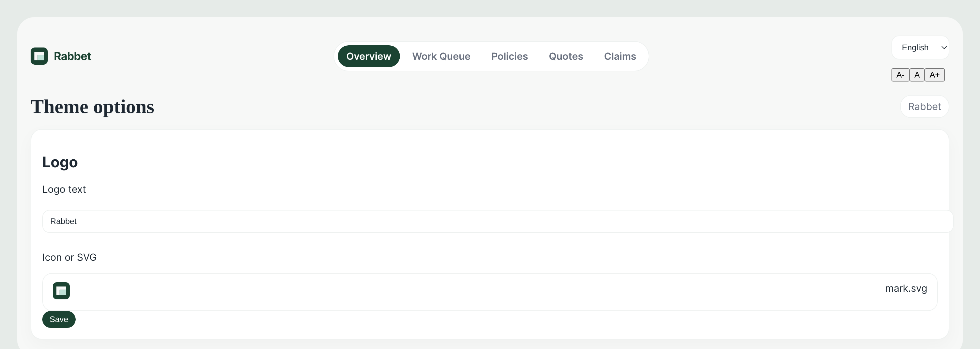Click the Rabbet pill beside Theme options

click(x=925, y=107)
